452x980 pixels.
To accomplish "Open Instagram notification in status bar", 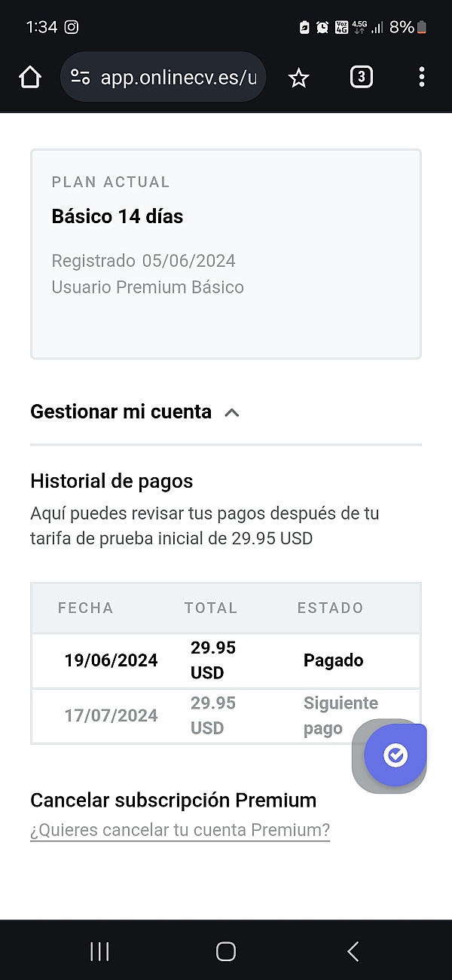I will coord(72,27).
